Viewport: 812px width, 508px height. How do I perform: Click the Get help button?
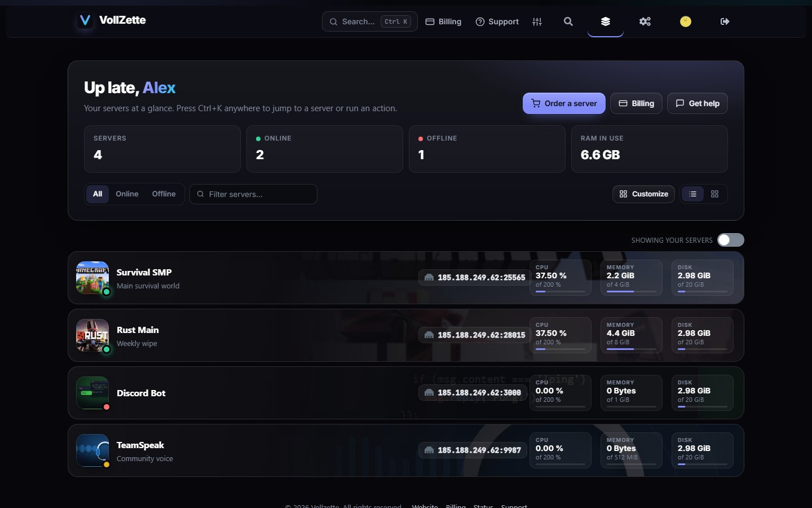698,103
